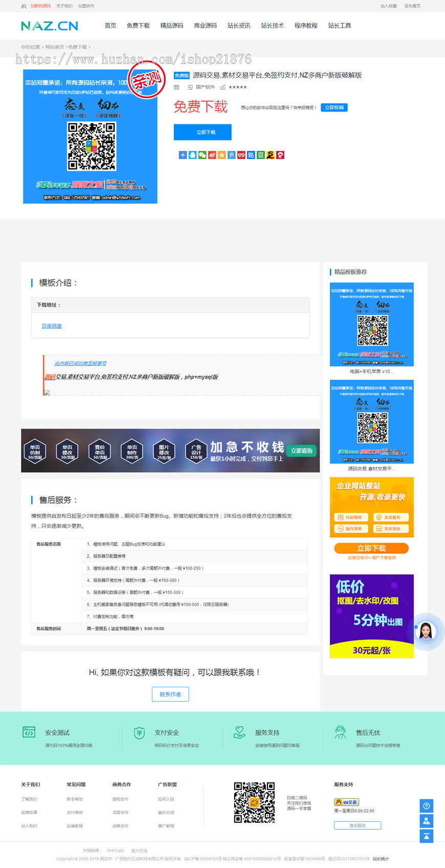Click the blue 立即下载 button
Viewport: 445px width, 868px height.
(203, 132)
